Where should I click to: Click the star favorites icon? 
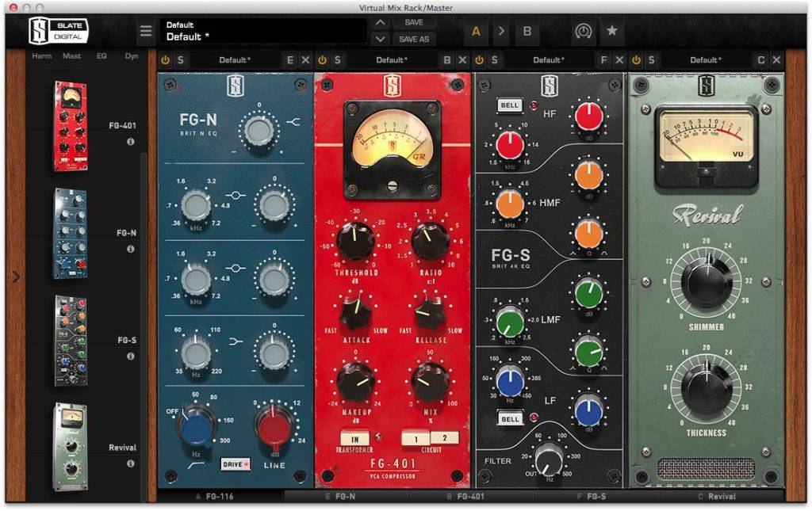tap(611, 32)
